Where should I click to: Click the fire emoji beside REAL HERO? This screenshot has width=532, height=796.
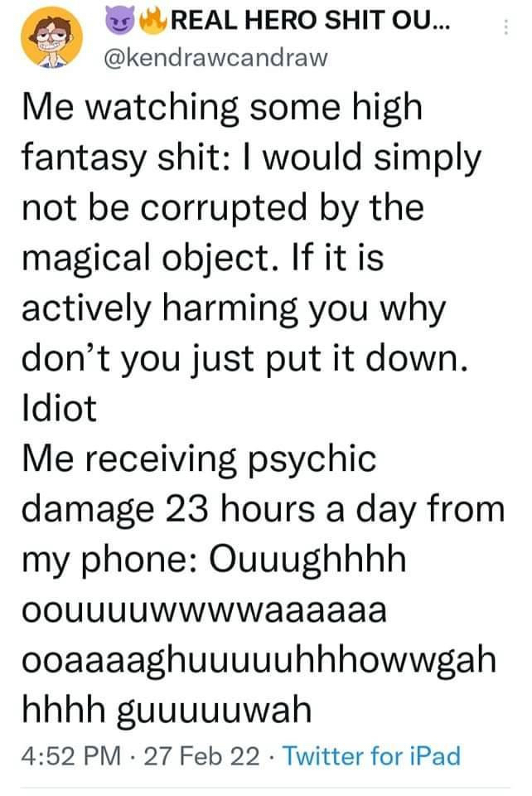[x=152, y=20]
